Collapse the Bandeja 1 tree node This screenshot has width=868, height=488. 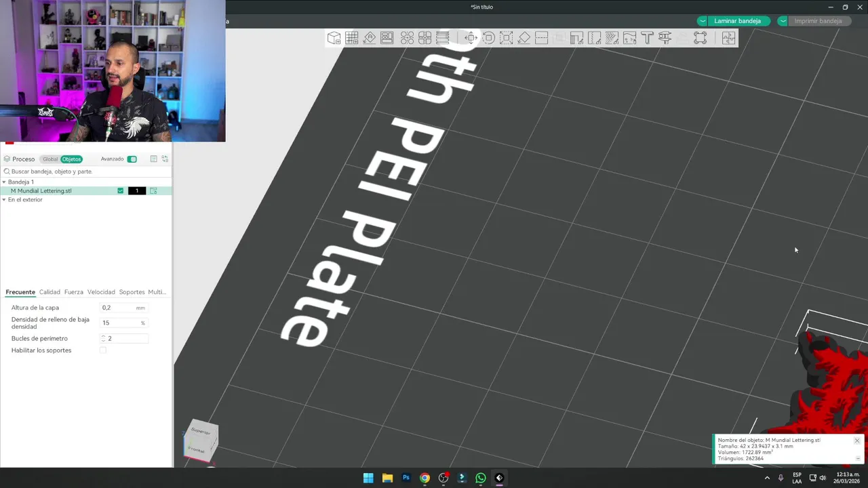click(4, 182)
